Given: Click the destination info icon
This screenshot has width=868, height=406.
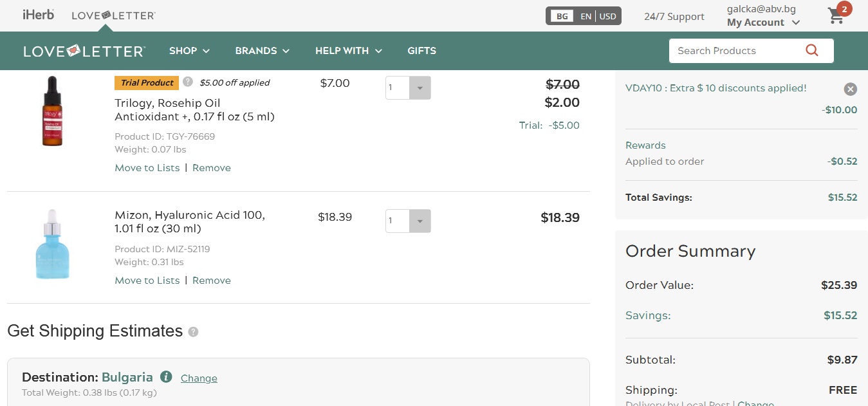Looking at the screenshot, I should pyautogui.click(x=166, y=377).
